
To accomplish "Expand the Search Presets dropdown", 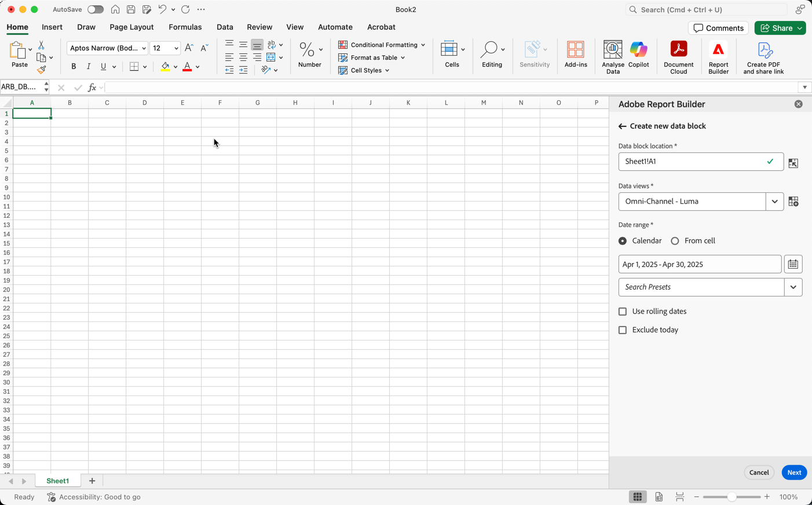I will [x=793, y=287].
